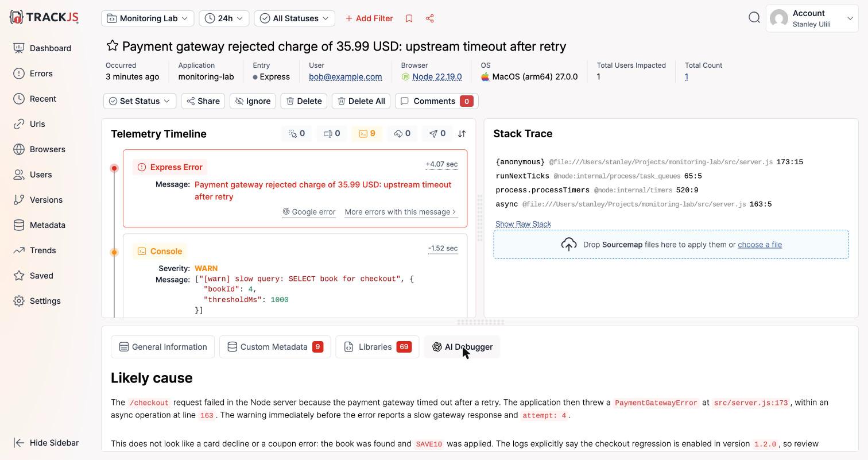Toggle console events filter showing 9
Screen dimensions: 868x460
click(367, 134)
